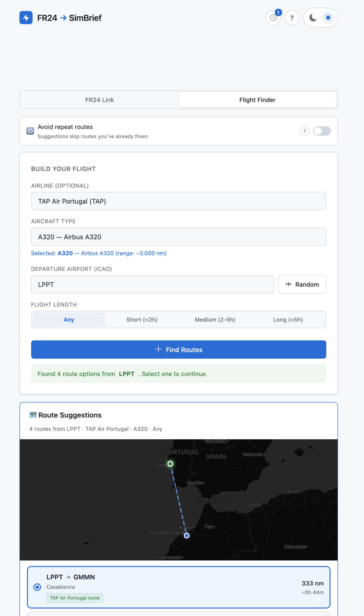The height and width of the screenshot is (616, 364).
Task: Switch to dark mode moon icon
Action: click(x=313, y=18)
